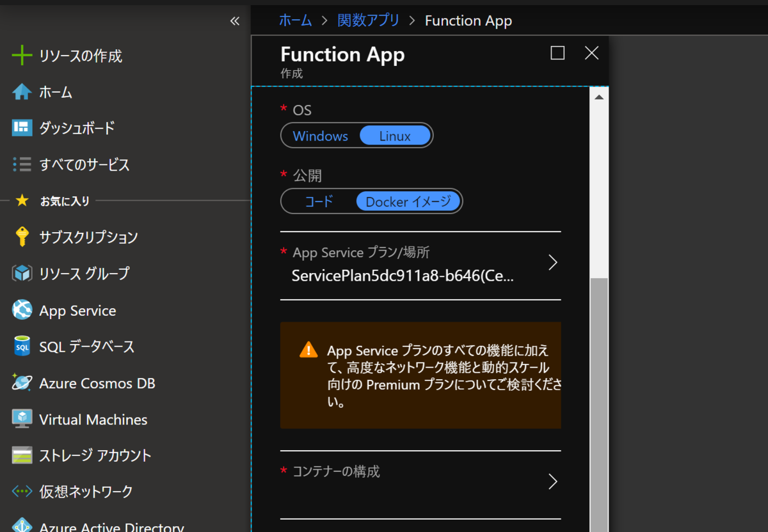This screenshot has height=532, width=768.
Task: Click the Premium plan warning message
Action: 444,377
